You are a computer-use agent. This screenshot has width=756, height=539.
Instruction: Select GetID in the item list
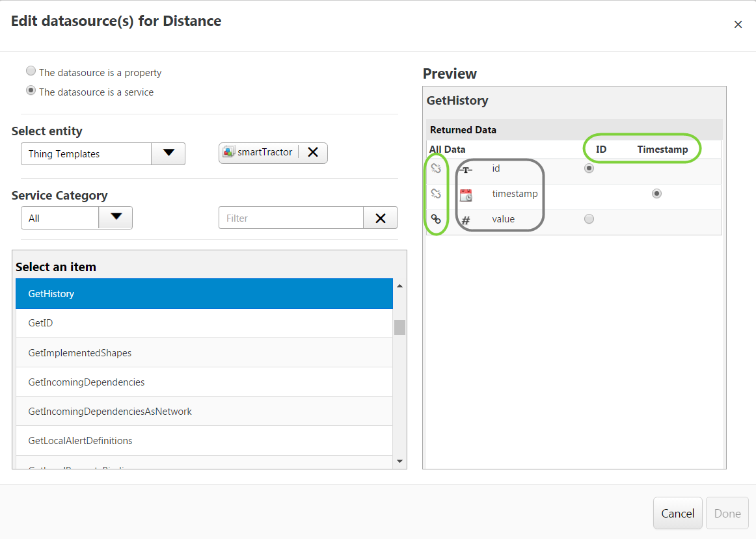click(x=204, y=323)
